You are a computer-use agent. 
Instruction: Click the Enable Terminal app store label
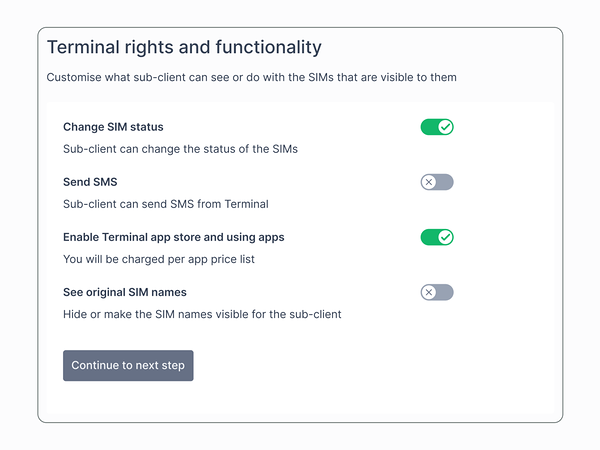click(173, 237)
